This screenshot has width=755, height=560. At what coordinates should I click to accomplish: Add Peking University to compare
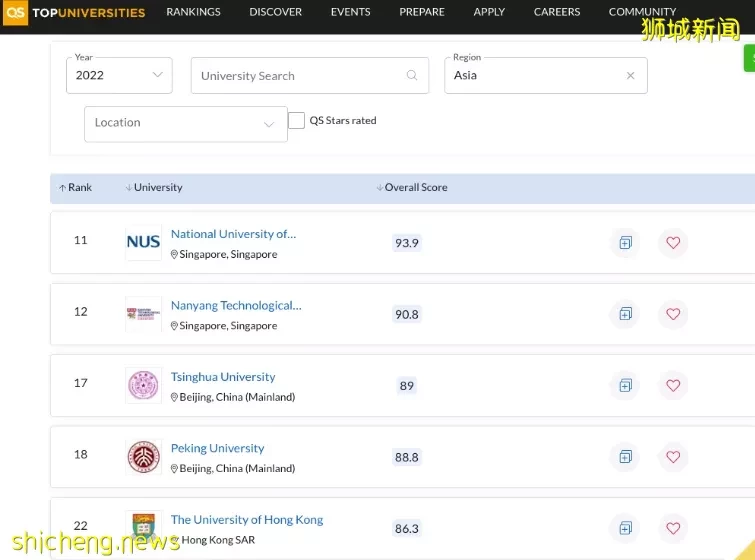click(625, 456)
